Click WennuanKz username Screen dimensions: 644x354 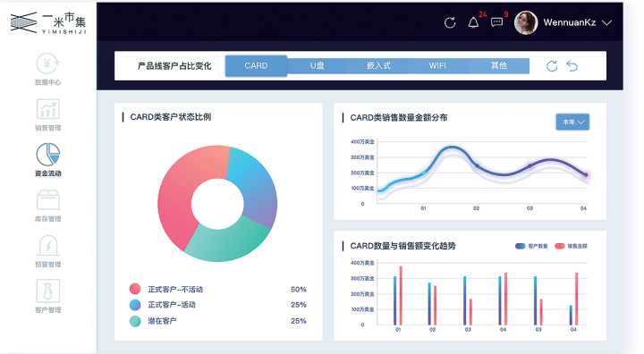(x=569, y=22)
